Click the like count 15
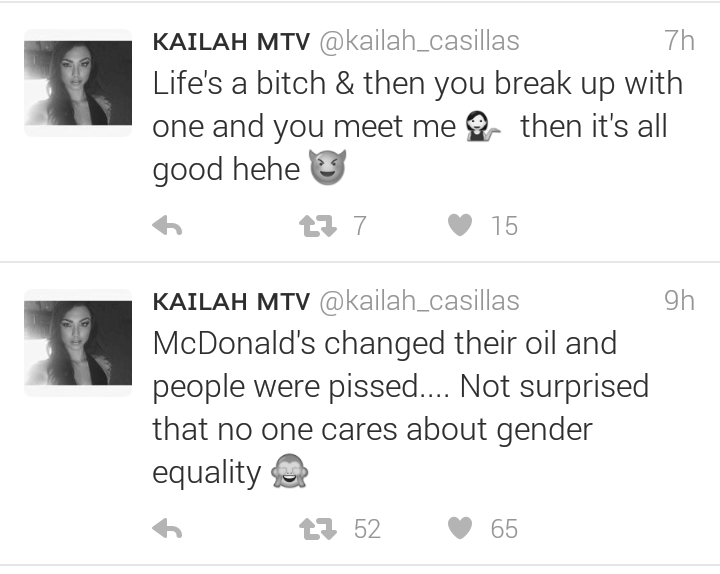 point(504,226)
